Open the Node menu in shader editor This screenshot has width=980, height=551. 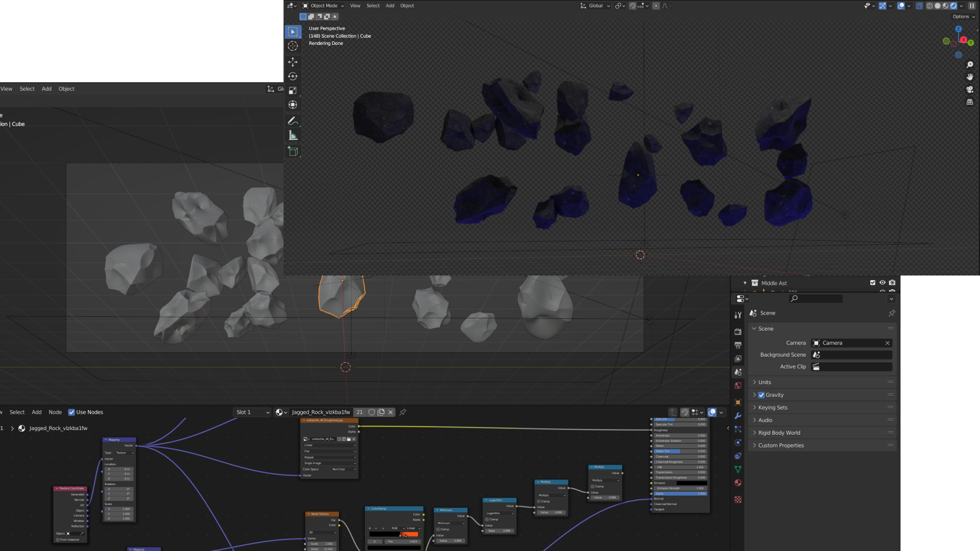tap(55, 412)
